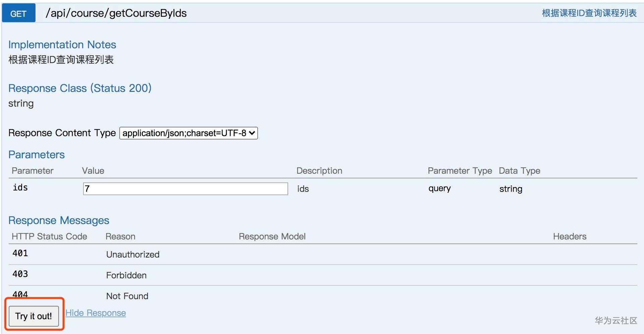The width and height of the screenshot is (644, 334).
Task: Click the 根据课程ID查询课程列表 summary link at top right
Action: pyautogui.click(x=589, y=13)
